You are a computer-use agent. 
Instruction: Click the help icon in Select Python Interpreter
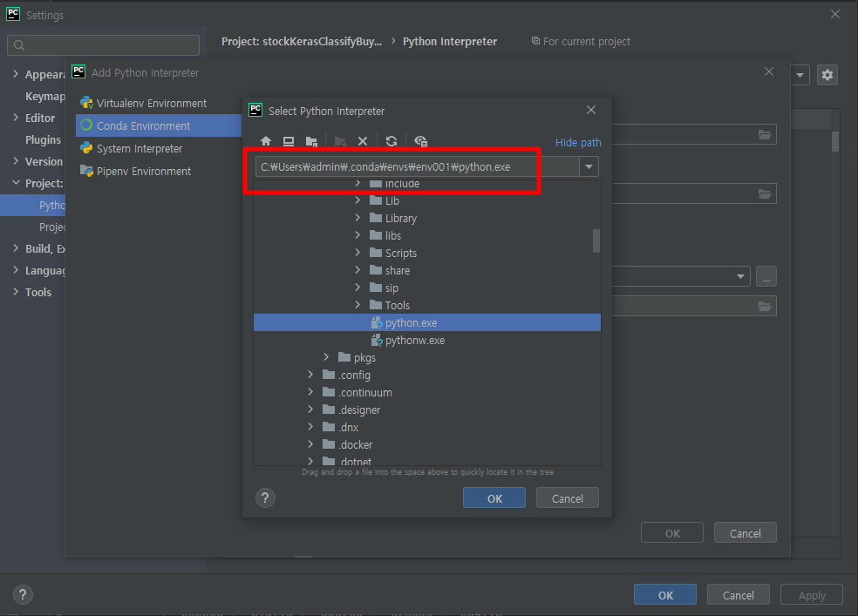[265, 498]
